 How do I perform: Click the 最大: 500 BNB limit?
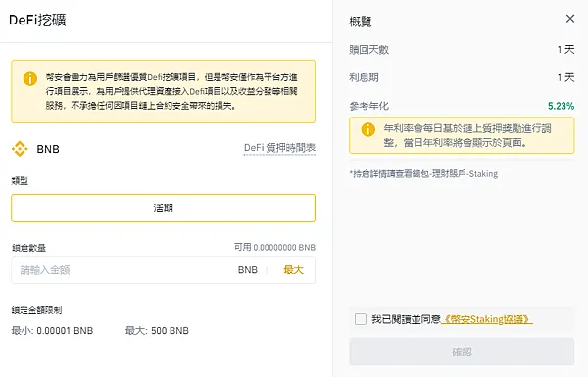tap(157, 331)
